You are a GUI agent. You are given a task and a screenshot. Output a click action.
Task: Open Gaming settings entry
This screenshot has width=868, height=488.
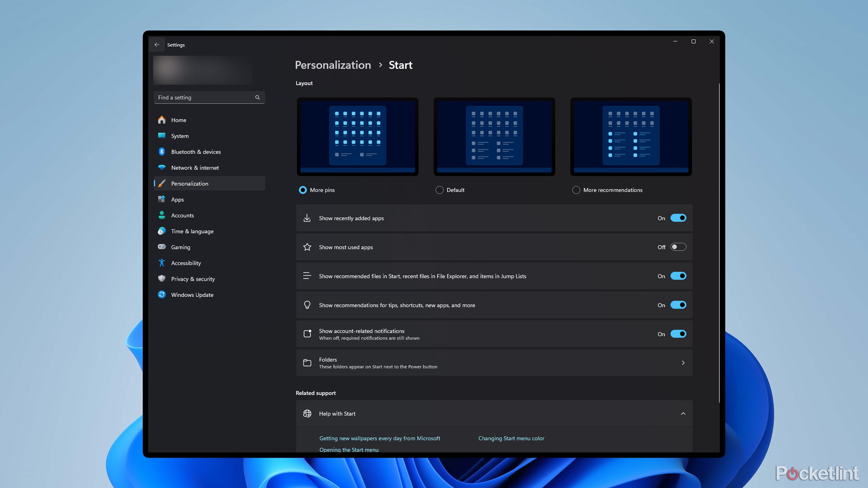coord(209,247)
